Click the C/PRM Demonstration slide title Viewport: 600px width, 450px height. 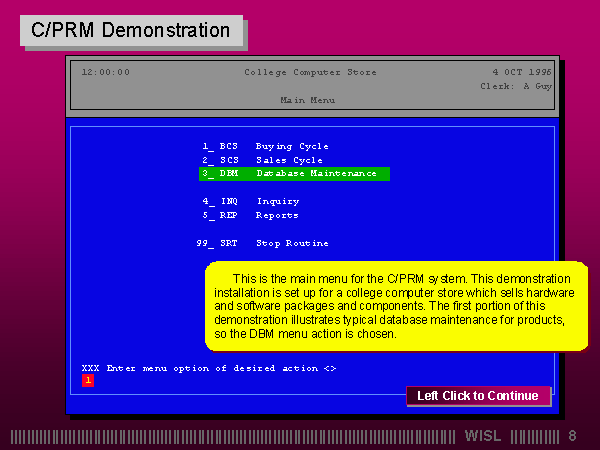click(131, 30)
